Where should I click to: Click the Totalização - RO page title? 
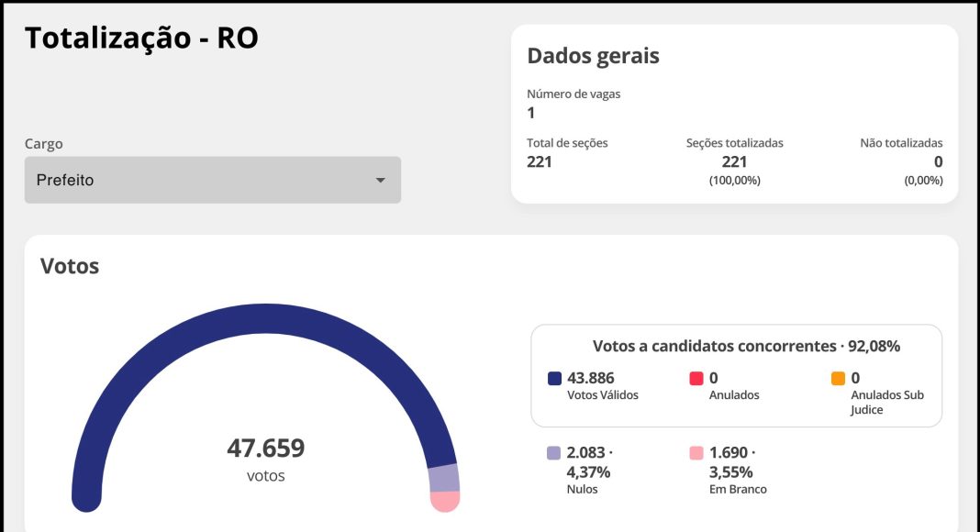click(x=141, y=39)
